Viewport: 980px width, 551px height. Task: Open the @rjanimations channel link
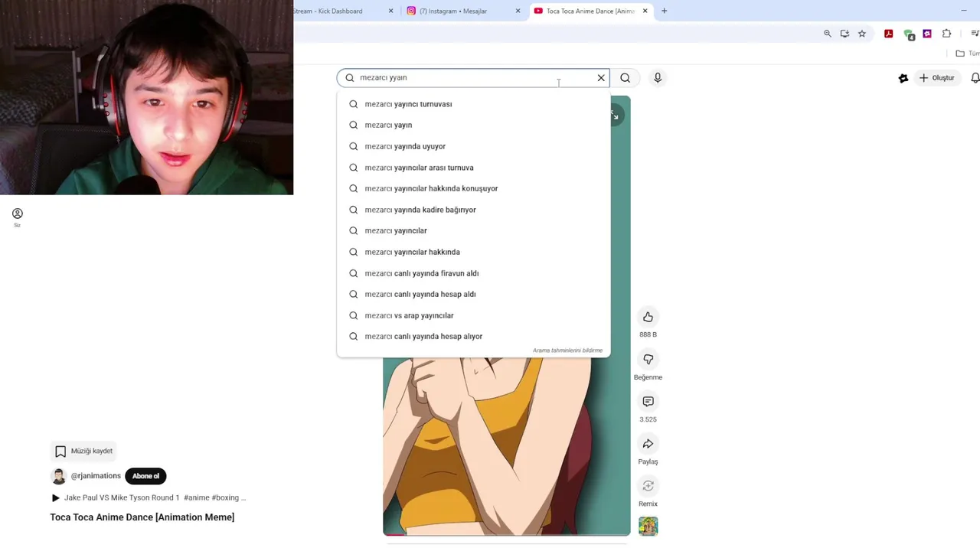click(96, 476)
